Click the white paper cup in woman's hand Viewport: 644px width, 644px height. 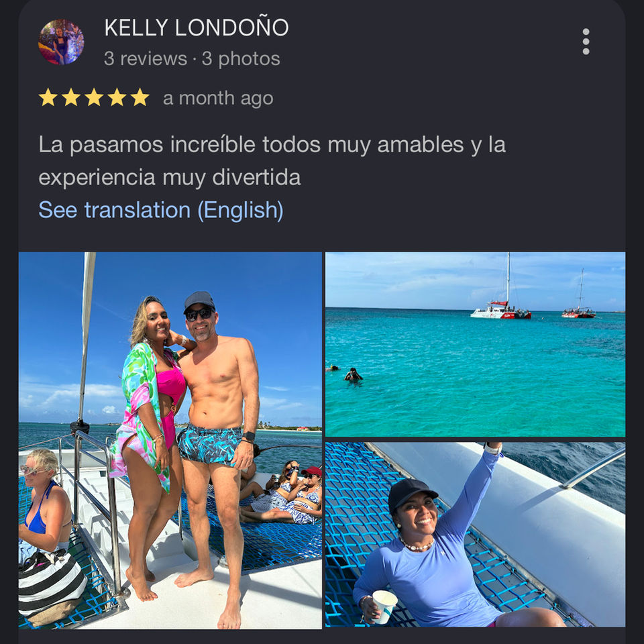click(384, 606)
